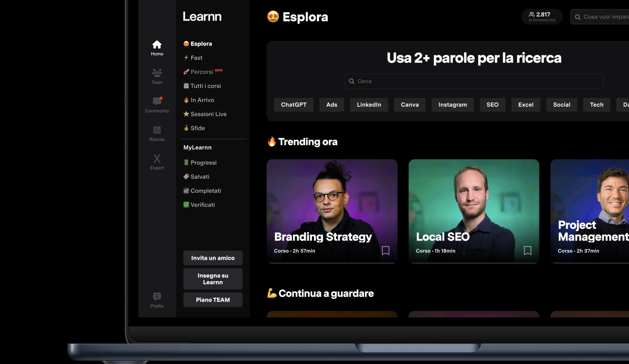This screenshot has height=364, width=629.
Task: Click Invita un amico button
Action: (x=213, y=258)
